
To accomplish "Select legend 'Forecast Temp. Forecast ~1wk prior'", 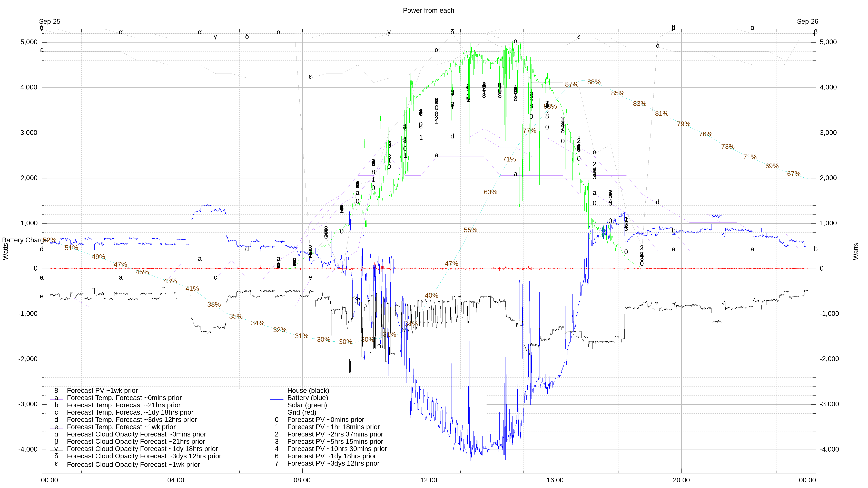I will coord(121,427).
